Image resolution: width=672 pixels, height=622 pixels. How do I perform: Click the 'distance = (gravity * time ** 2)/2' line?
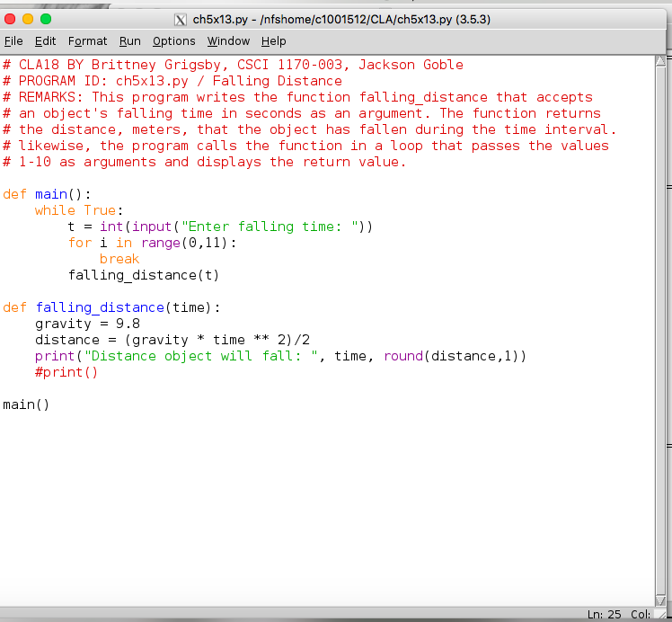tap(172, 340)
